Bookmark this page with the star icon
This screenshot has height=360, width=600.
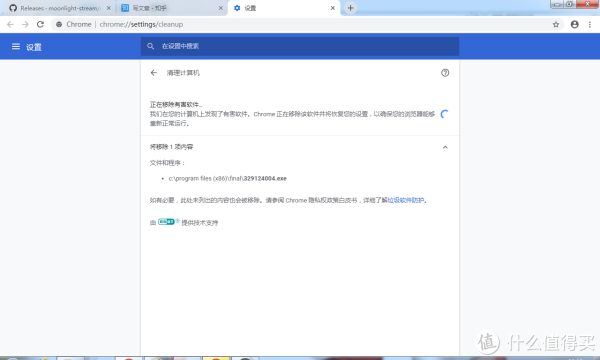(556, 24)
